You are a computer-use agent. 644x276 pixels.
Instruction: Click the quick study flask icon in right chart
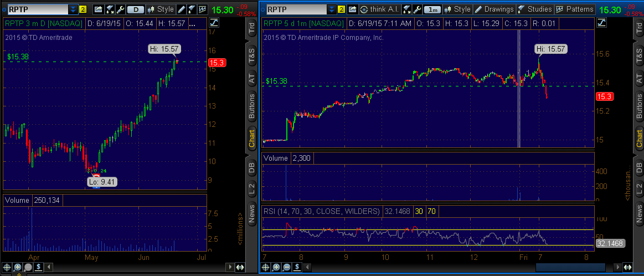[406, 9]
